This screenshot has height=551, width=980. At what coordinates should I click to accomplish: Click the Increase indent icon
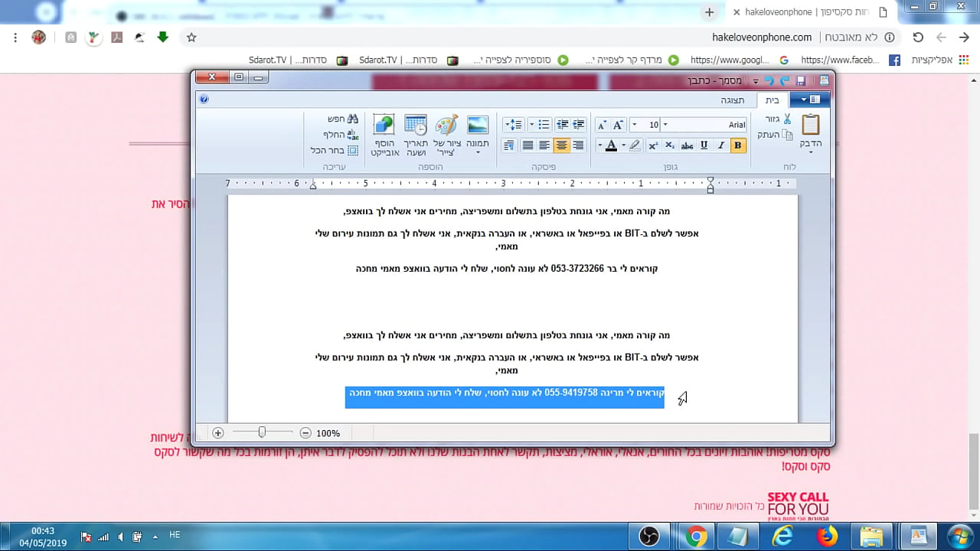[x=563, y=125]
